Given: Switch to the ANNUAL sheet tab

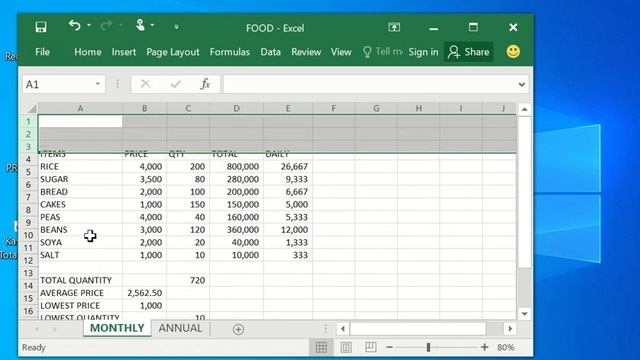Looking at the screenshot, I should pos(180,328).
